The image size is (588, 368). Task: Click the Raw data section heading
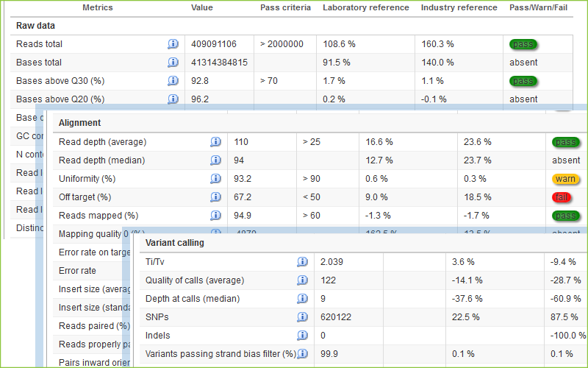tap(37, 25)
